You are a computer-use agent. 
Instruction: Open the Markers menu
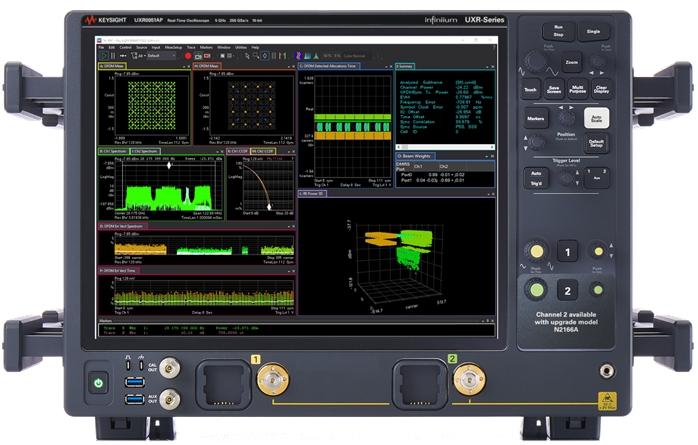[206, 47]
